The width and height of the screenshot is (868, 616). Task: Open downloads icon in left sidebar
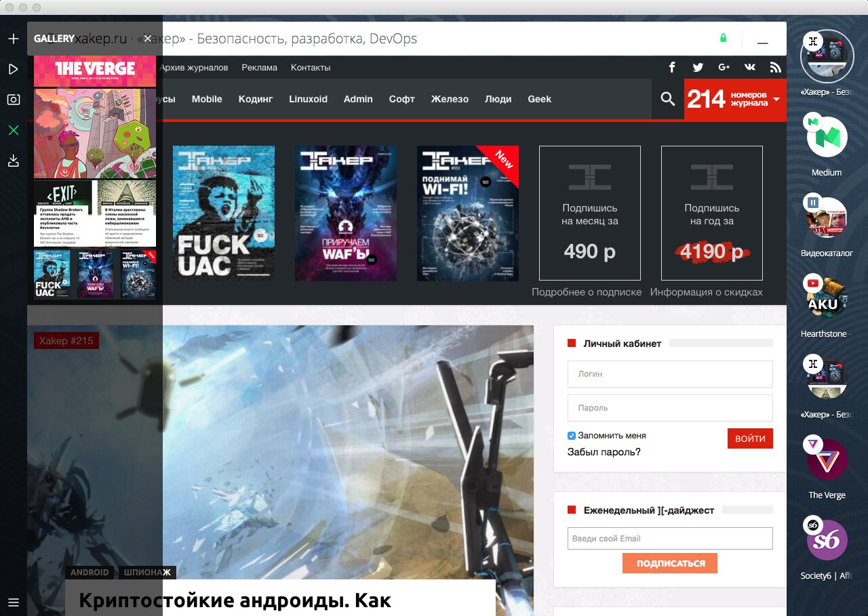tap(13, 161)
